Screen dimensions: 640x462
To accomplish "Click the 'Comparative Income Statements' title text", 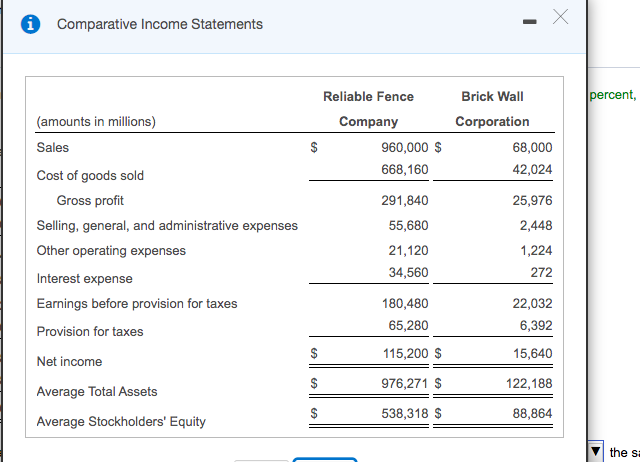I will pyautogui.click(x=160, y=24).
